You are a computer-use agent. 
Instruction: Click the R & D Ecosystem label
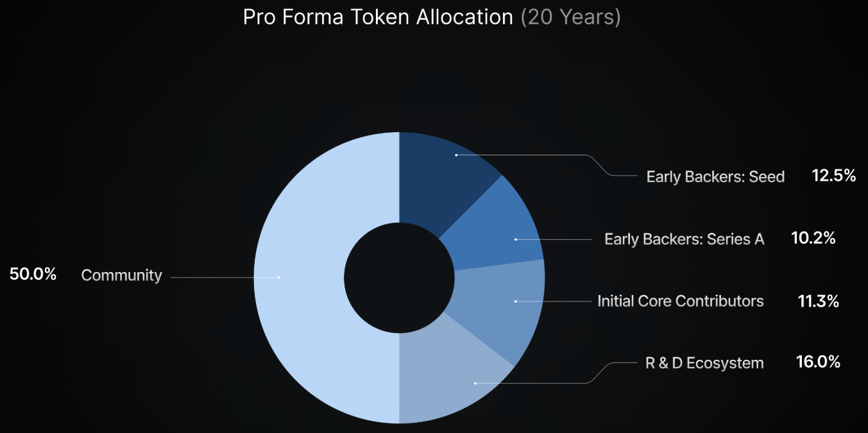704,363
